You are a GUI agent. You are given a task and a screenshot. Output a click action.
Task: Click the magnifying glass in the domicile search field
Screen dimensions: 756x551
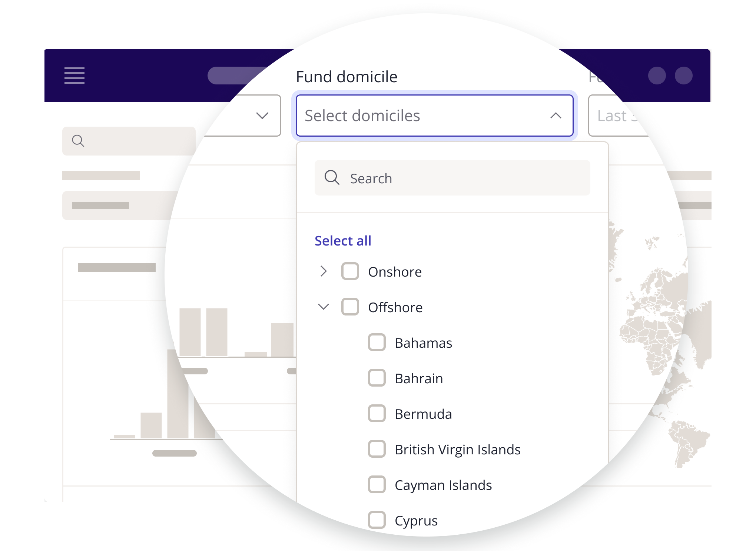[x=332, y=178]
